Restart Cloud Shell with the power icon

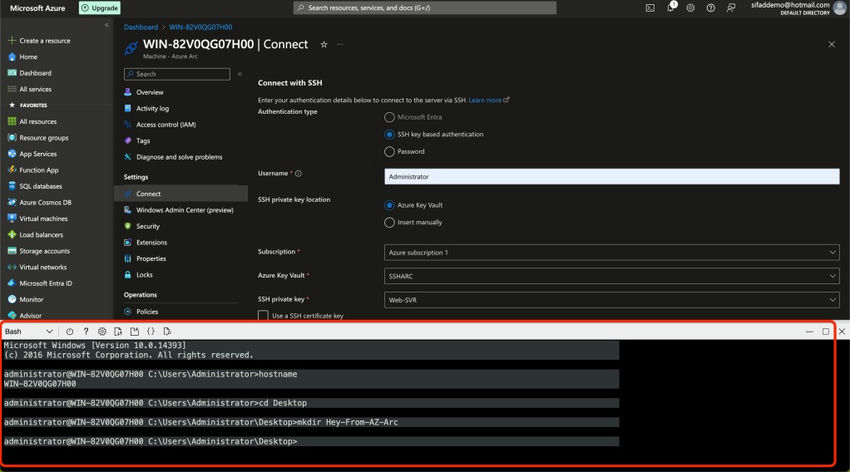tap(69, 331)
